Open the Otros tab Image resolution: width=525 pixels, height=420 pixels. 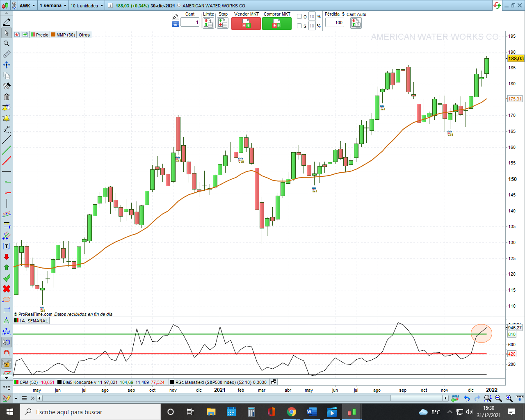click(84, 35)
